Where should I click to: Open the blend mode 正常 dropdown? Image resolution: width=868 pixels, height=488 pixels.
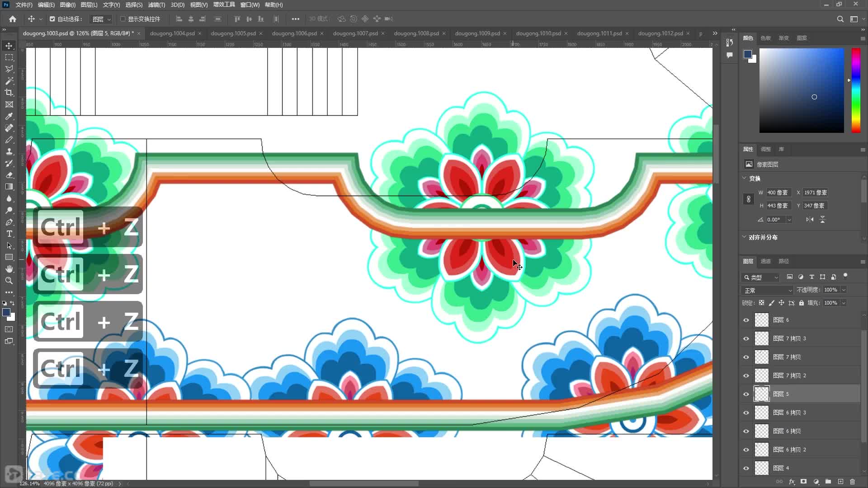click(767, 290)
